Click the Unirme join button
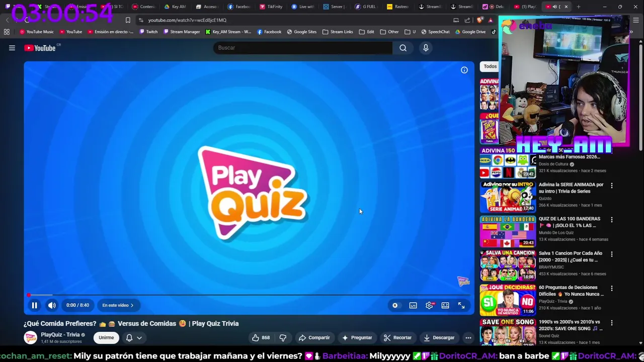The width and height of the screenshot is (644, 362). (x=106, y=338)
